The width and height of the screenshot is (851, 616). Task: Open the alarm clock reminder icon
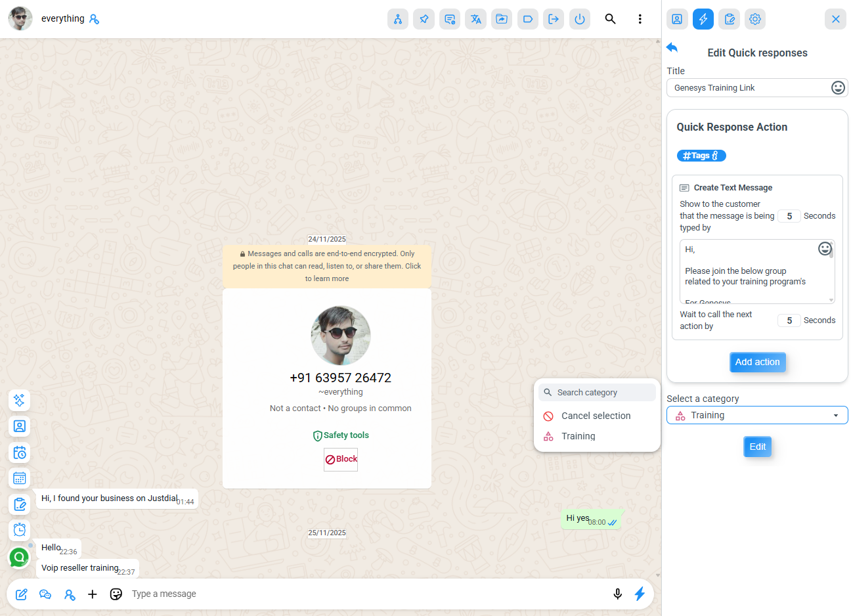(20, 530)
